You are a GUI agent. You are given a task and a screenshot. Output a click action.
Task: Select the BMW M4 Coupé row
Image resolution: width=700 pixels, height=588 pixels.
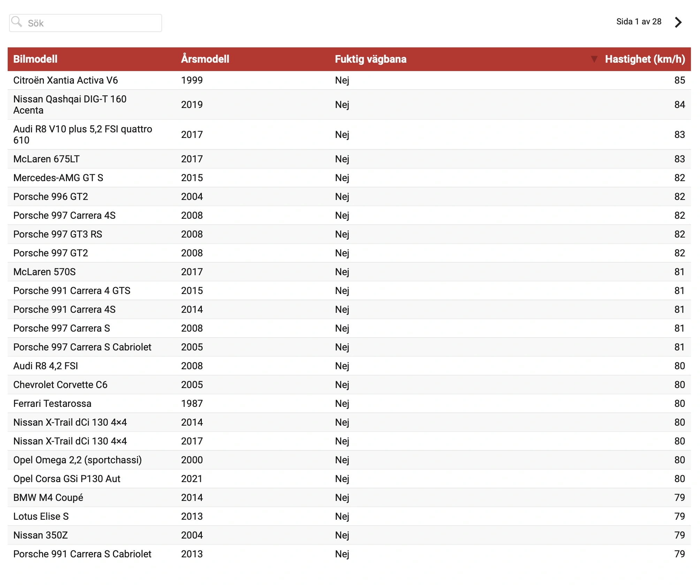(x=349, y=498)
